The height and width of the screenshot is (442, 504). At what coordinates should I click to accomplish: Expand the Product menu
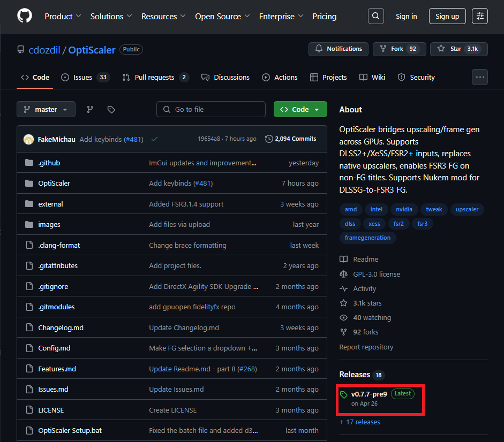coord(63,17)
